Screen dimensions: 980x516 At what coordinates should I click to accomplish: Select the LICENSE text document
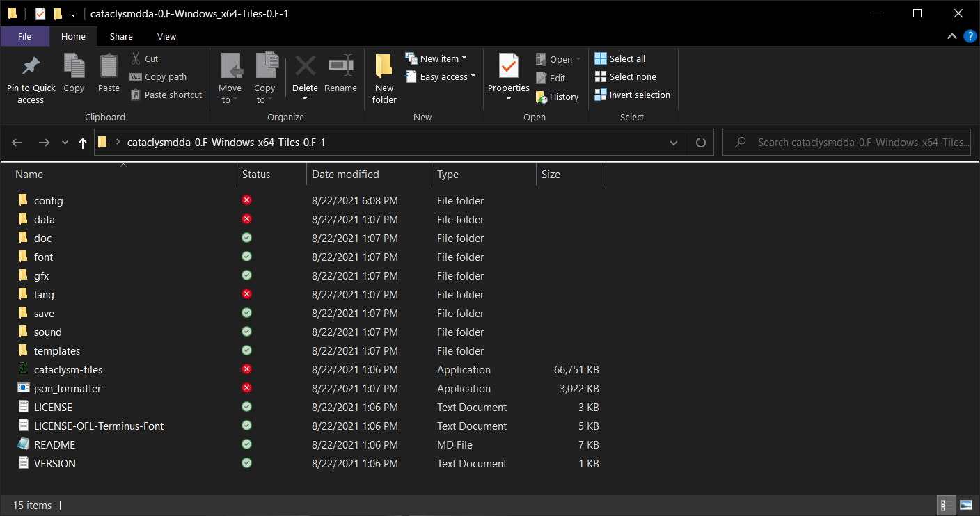click(x=53, y=408)
